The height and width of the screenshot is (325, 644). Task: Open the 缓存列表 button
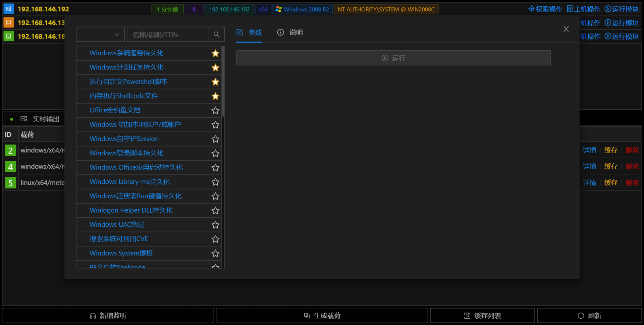(x=482, y=316)
